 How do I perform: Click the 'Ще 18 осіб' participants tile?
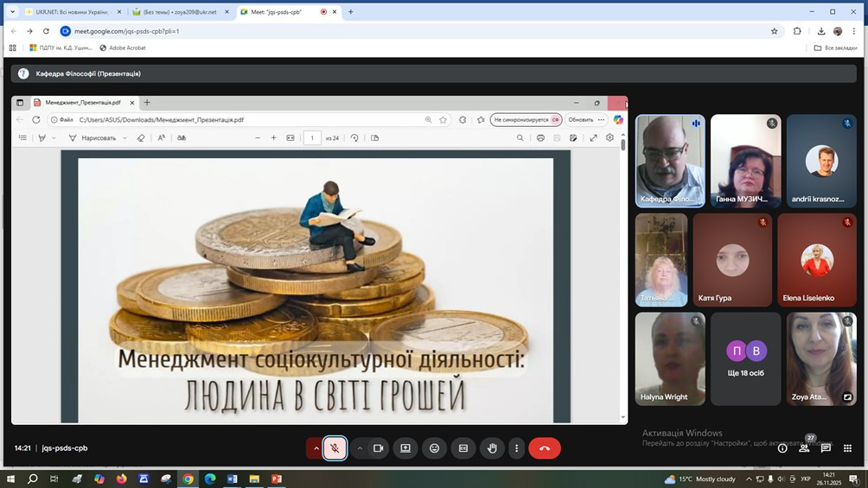coord(745,358)
